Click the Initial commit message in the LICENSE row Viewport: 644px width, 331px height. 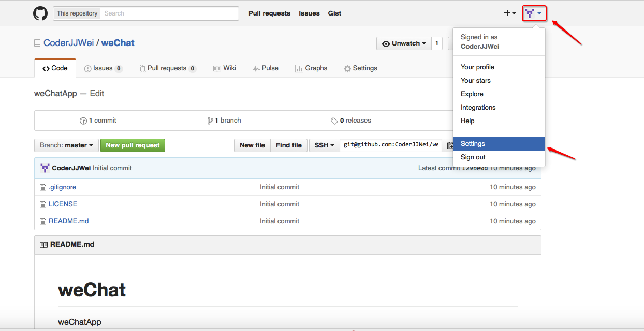click(280, 204)
